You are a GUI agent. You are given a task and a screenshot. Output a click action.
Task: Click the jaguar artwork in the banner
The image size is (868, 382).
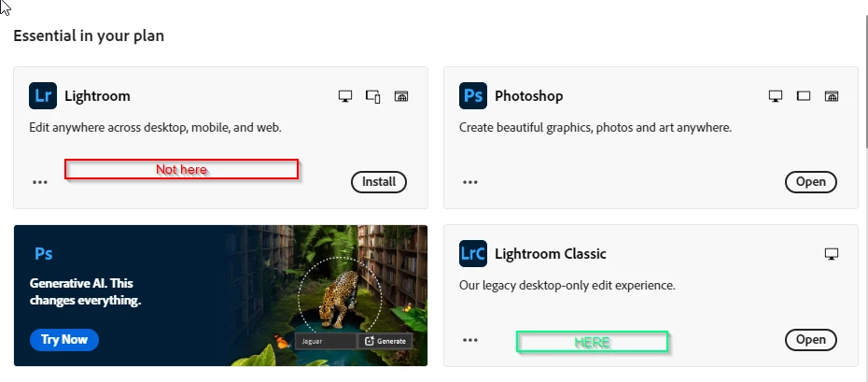(x=339, y=298)
